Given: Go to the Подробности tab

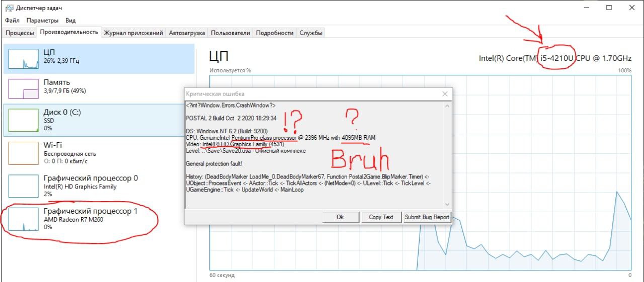Looking at the screenshot, I should click(274, 33).
